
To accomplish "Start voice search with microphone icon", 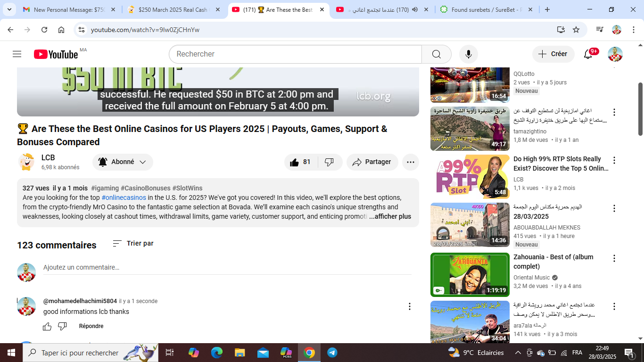I will pyautogui.click(x=469, y=54).
